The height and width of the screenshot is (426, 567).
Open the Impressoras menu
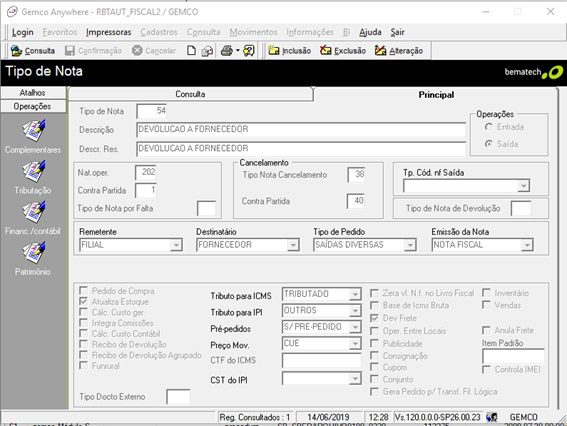[x=108, y=32]
